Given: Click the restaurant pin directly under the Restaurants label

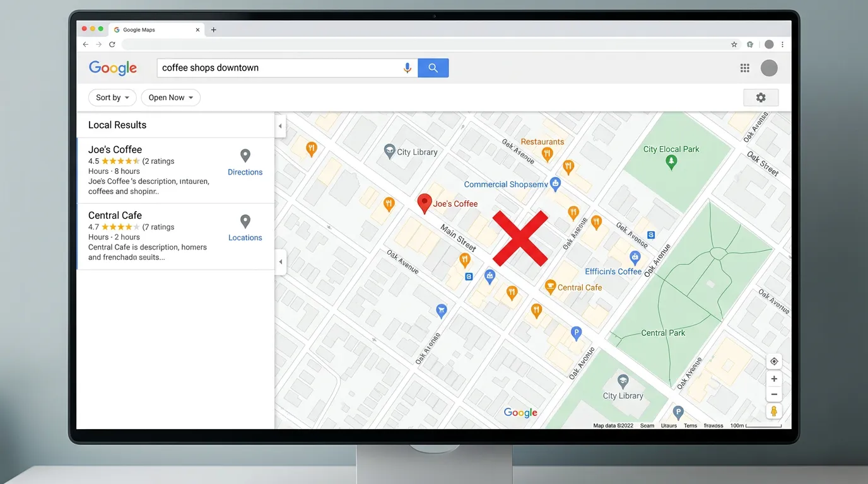Looking at the screenshot, I should click(547, 153).
